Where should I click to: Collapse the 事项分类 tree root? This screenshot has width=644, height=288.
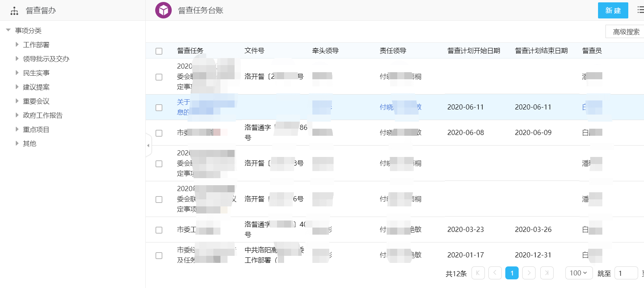[x=8, y=30]
